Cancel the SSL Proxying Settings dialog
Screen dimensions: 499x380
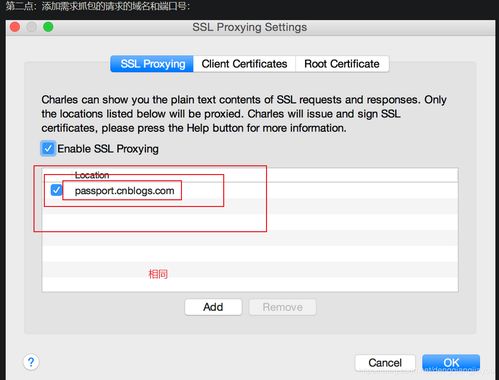385,363
